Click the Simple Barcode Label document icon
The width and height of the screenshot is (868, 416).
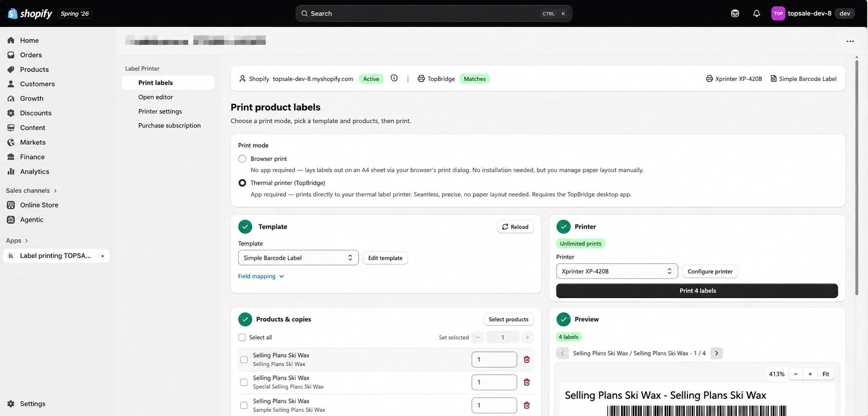pyautogui.click(x=773, y=79)
